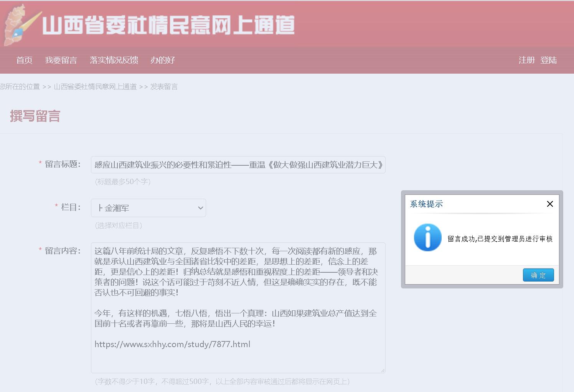Open the 首页 navigation item

click(x=24, y=60)
